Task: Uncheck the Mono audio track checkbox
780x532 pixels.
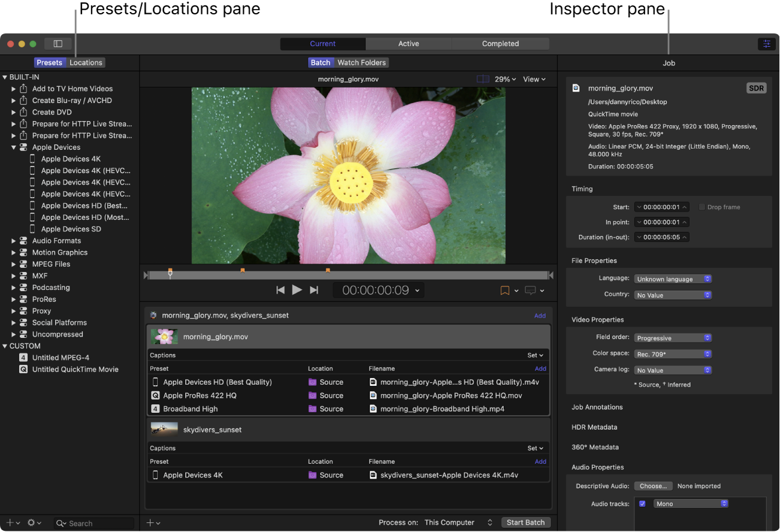Action: pos(642,504)
